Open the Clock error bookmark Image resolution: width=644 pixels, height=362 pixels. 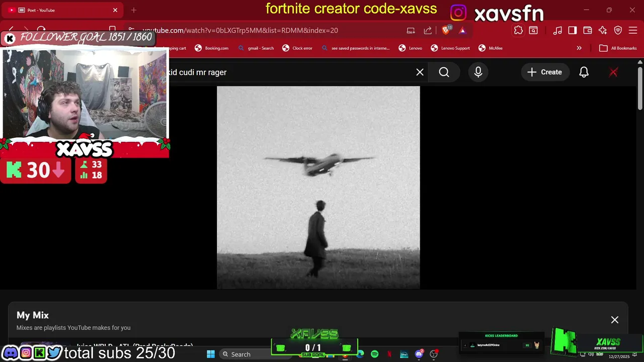tap(297, 48)
